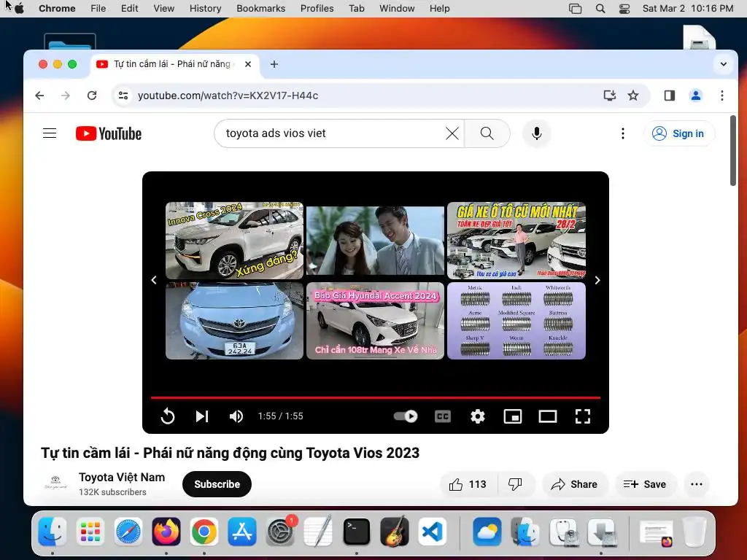Expand the tab search chevron

[723, 64]
